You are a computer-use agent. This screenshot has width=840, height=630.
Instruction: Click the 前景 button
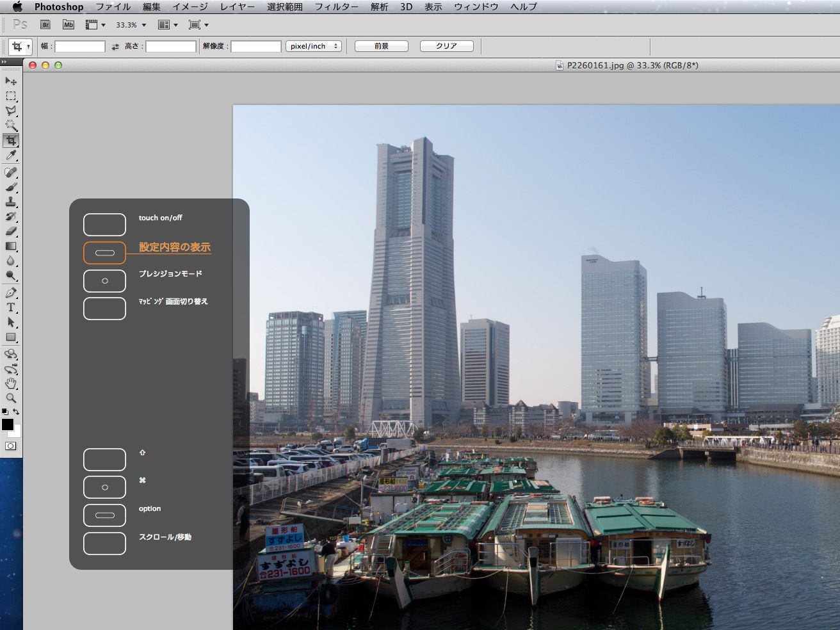[382, 46]
